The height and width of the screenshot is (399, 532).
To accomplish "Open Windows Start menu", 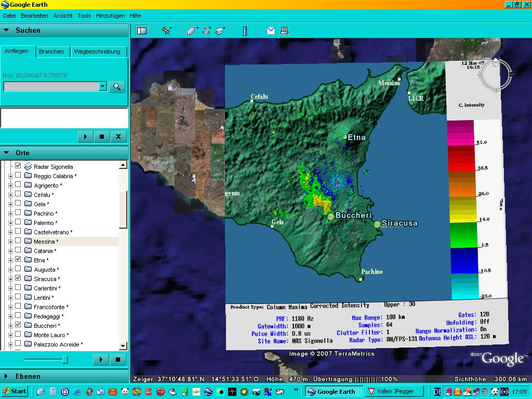I will [14, 391].
